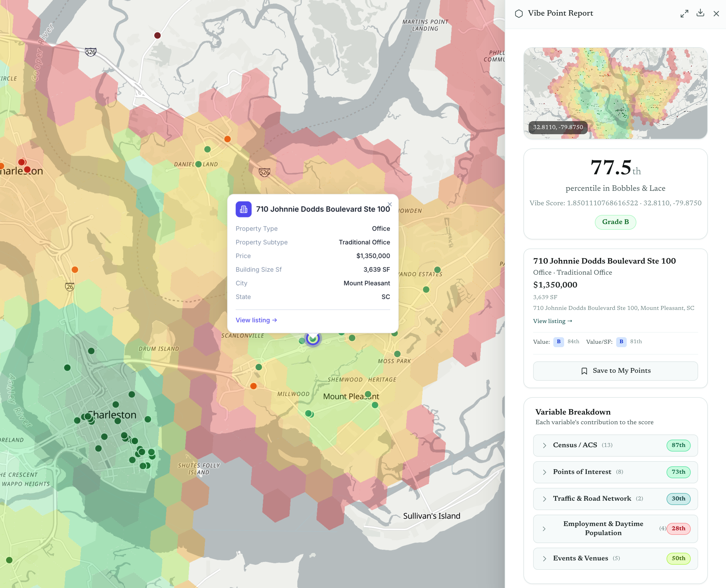Open View listing link in report panel
The height and width of the screenshot is (588, 726).
(x=552, y=321)
